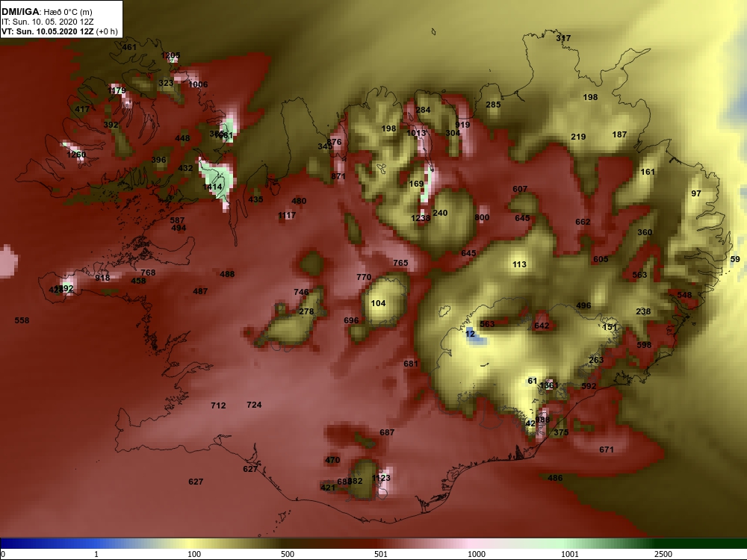Screen dimensions: 747x560
Task: Click the map value 285
Action: coord(493,105)
